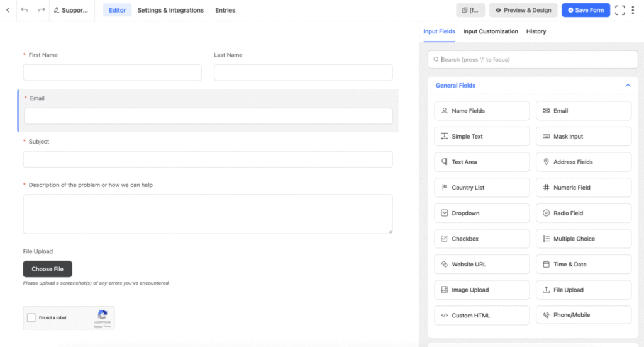Add a Country List field
The width and height of the screenshot is (644, 347).
tap(482, 188)
